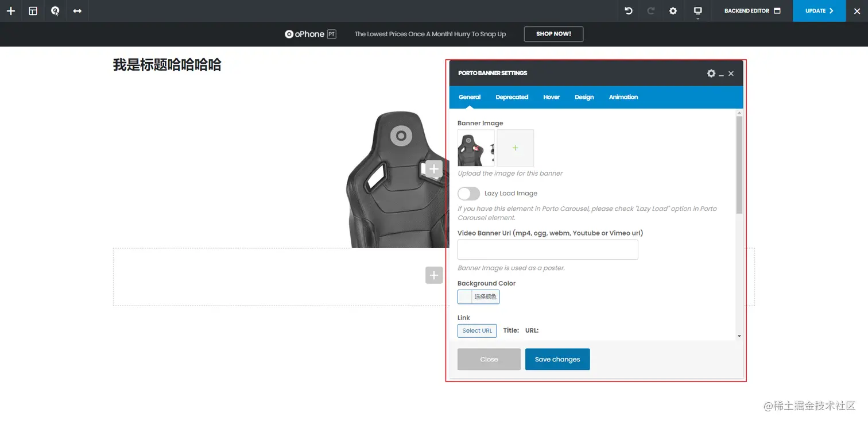The image size is (868, 424).
Task: Close the frontend editor with top-right X
Action: [x=857, y=11]
